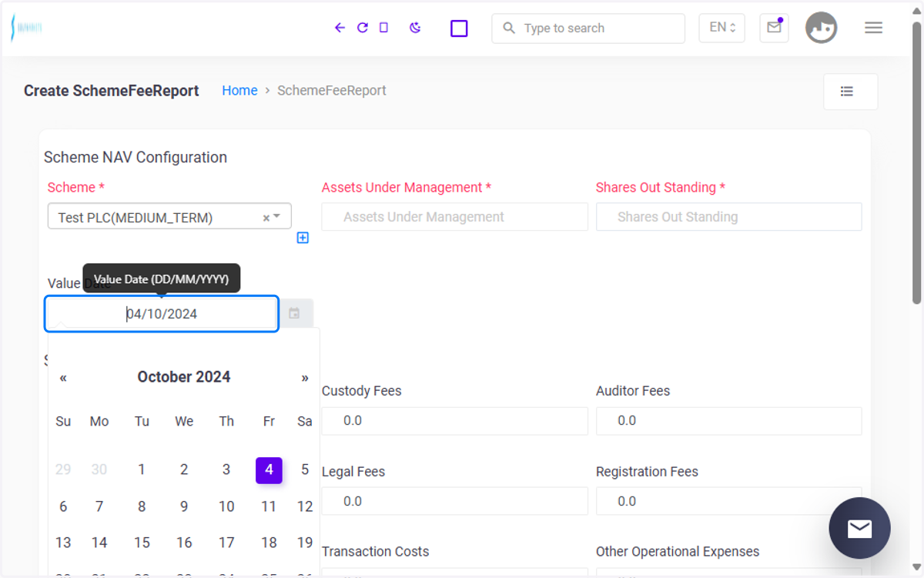Click the mobile device view icon
Screen dimensions: 924x578
[x=383, y=28]
